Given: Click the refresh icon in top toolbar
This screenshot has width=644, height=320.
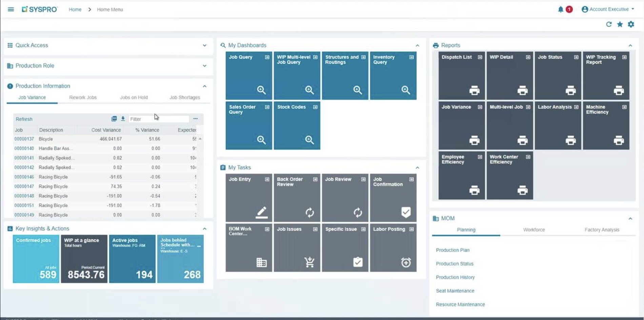Looking at the screenshot, I should (x=609, y=24).
